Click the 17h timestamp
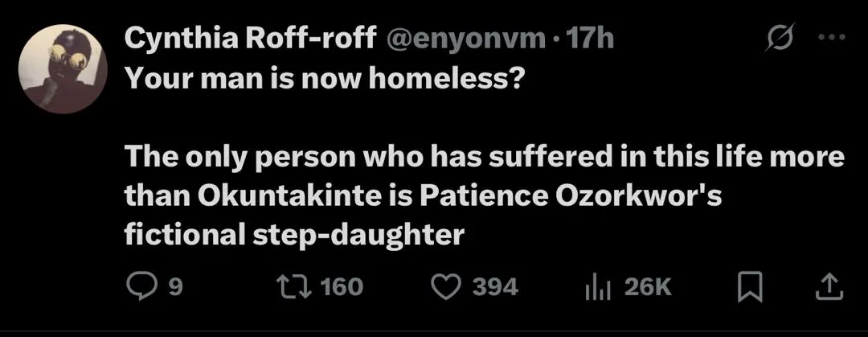The image size is (868, 337). point(591,39)
